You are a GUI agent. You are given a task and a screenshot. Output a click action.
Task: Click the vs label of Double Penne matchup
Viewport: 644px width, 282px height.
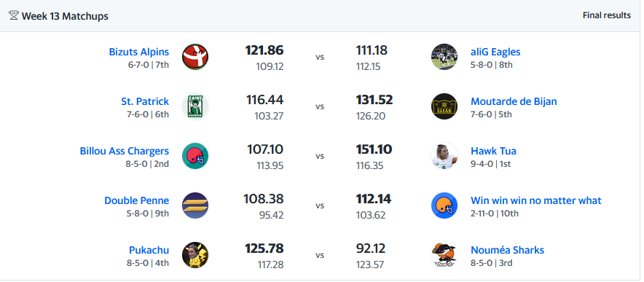[320, 206]
